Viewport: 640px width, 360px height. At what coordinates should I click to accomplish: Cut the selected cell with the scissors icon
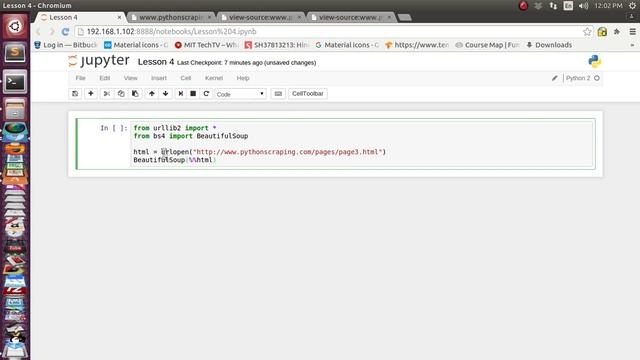(x=107, y=93)
